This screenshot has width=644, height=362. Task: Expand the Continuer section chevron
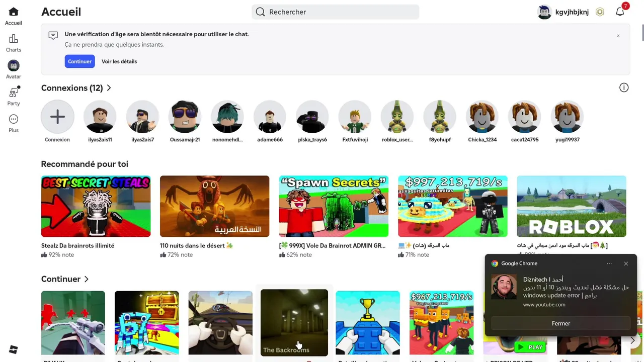pos(87,279)
